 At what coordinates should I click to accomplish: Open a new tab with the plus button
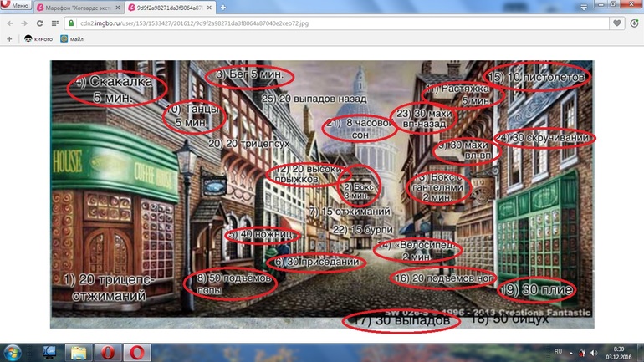coord(223,8)
